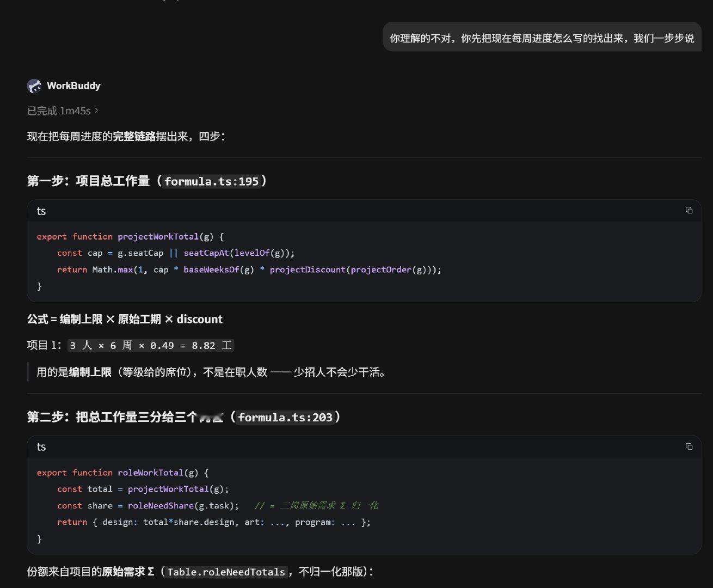
Task: Copy the roleWorkTotal code block
Action: coord(689,446)
